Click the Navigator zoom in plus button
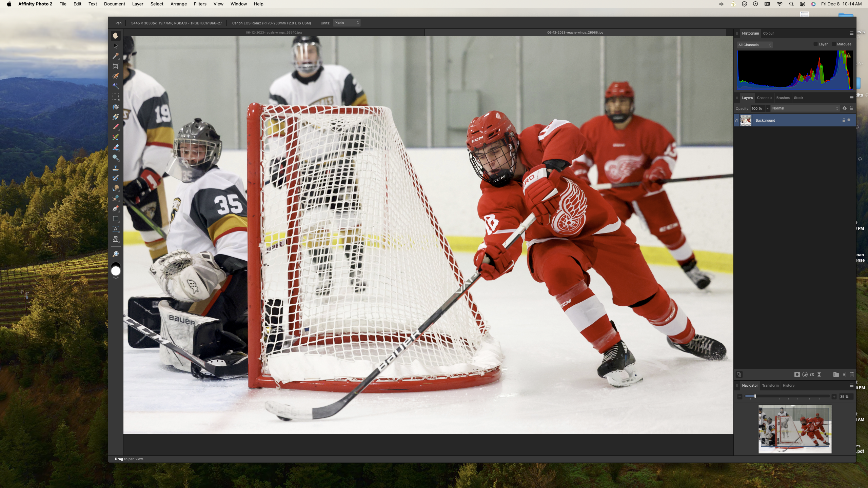The height and width of the screenshot is (488, 868). coord(834,396)
